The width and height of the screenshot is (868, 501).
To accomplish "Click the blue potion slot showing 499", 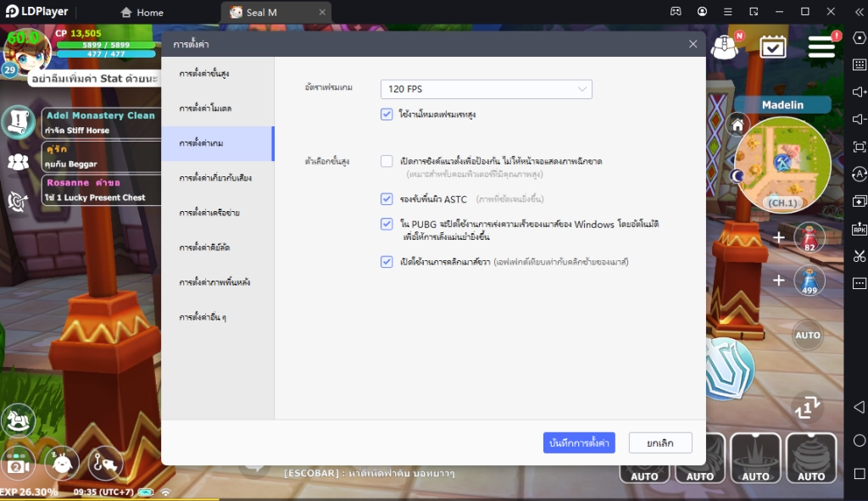I will tap(810, 280).
